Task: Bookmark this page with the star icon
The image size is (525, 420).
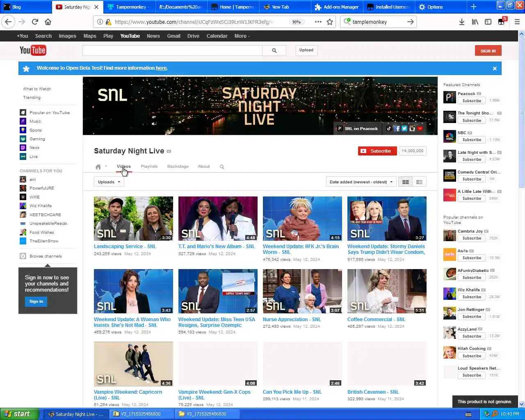Action: (330, 22)
